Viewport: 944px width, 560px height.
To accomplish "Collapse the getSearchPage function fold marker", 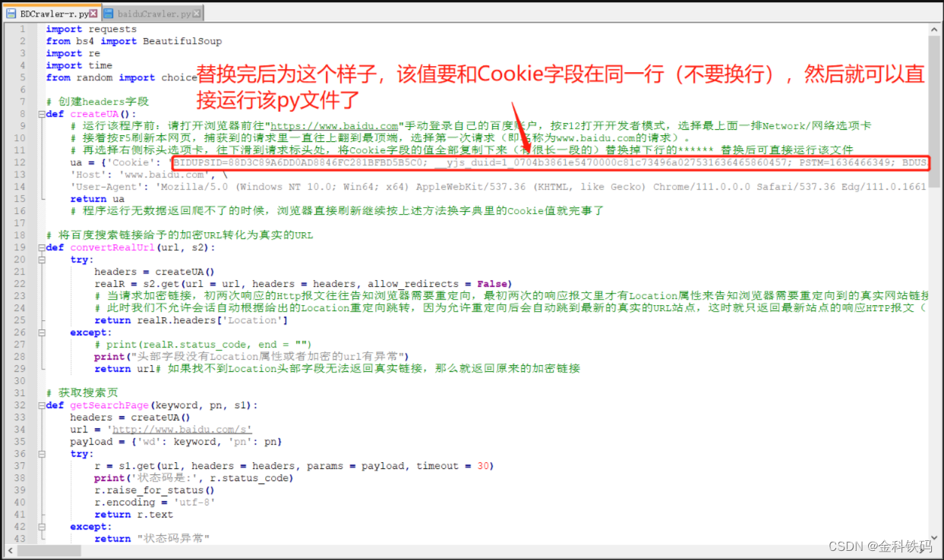I will pyautogui.click(x=40, y=405).
